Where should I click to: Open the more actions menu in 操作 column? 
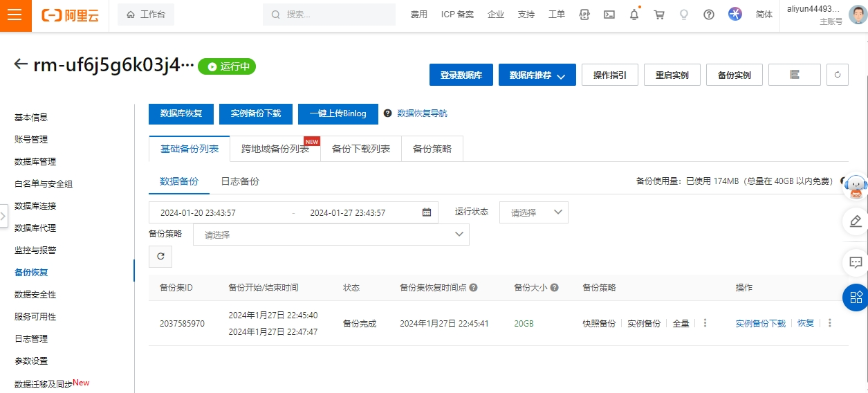coord(830,323)
